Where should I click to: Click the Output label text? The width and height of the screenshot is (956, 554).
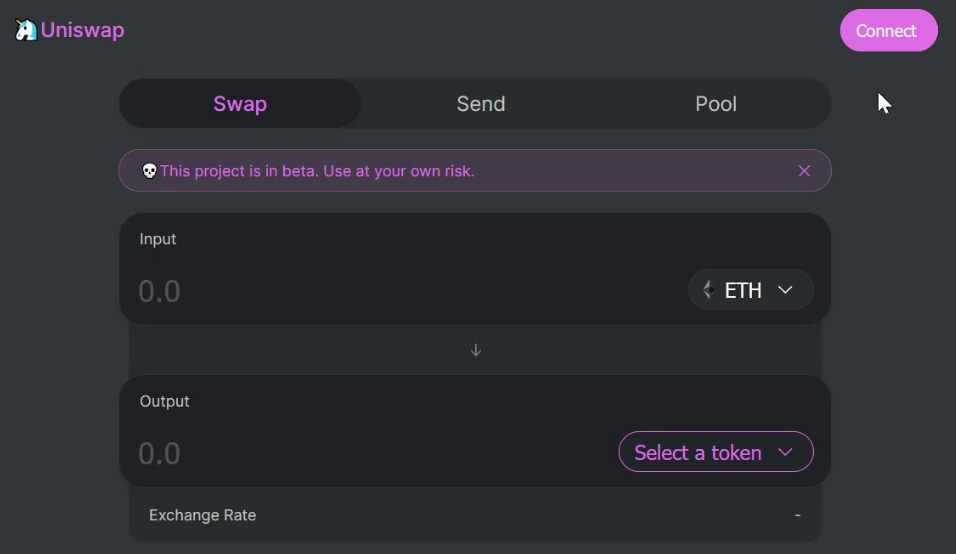coord(165,401)
